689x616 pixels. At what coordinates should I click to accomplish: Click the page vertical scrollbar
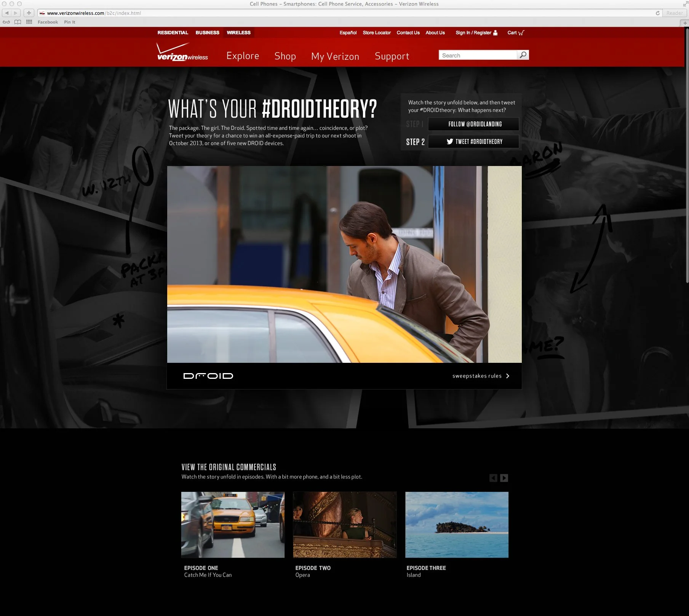tap(687, 156)
